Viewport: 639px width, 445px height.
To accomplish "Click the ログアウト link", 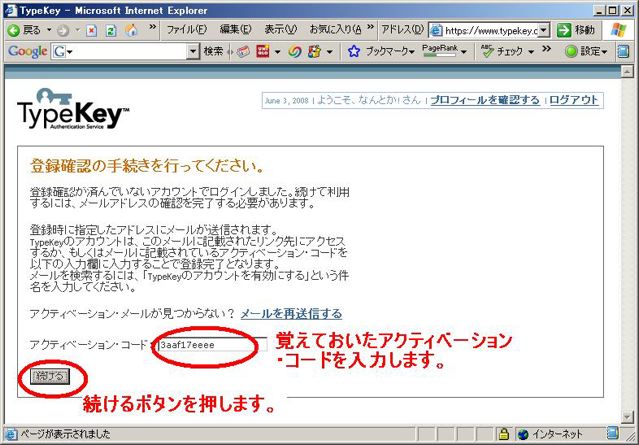I will pos(574,100).
